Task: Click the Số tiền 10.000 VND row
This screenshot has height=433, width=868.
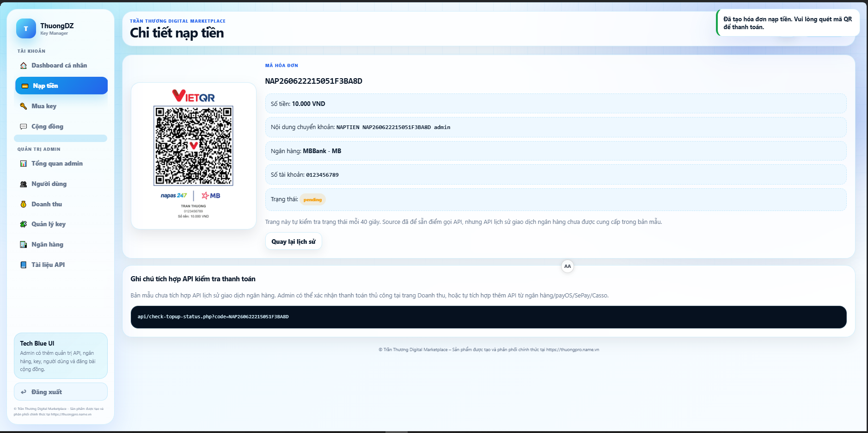Action: tap(556, 104)
